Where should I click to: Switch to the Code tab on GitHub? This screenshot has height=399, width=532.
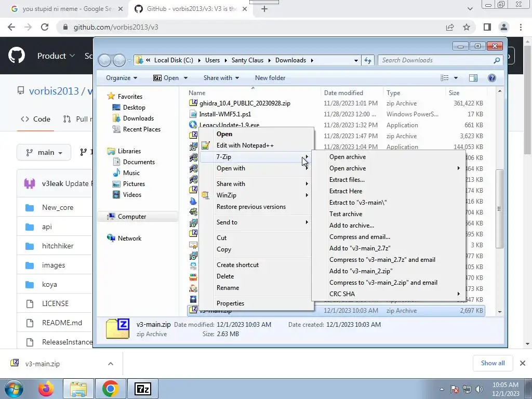[x=35, y=119]
